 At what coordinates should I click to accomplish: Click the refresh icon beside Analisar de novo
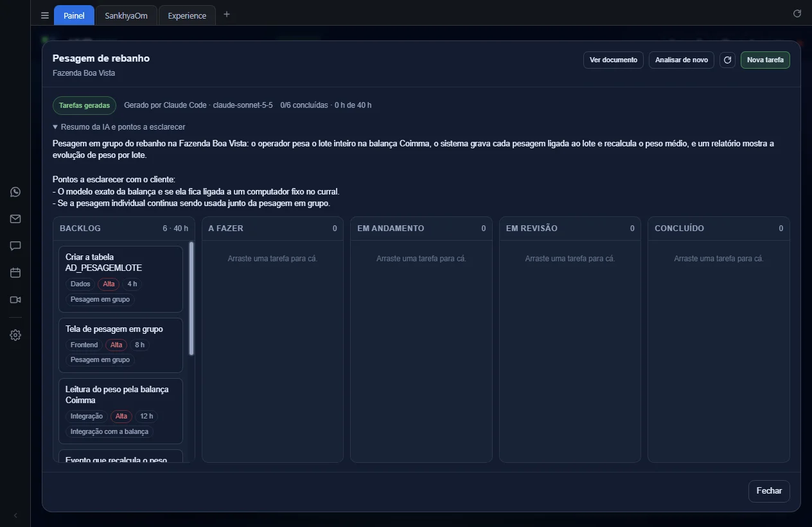pyautogui.click(x=727, y=60)
